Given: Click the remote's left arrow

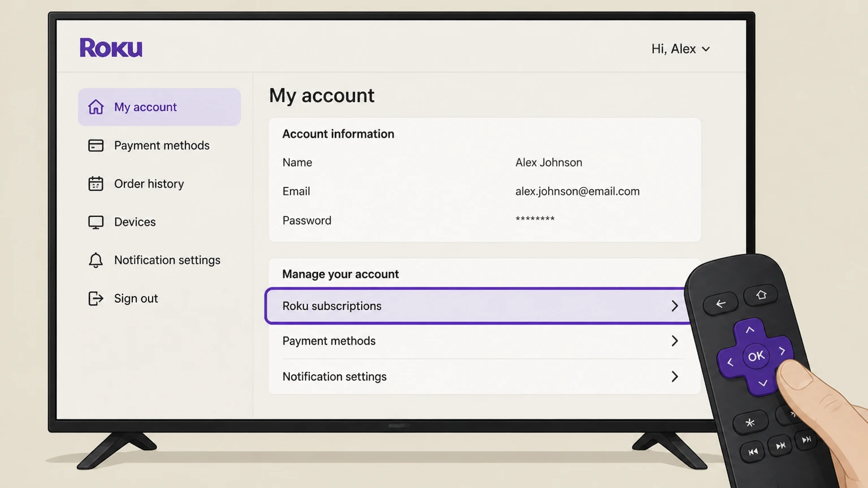Looking at the screenshot, I should tap(730, 363).
